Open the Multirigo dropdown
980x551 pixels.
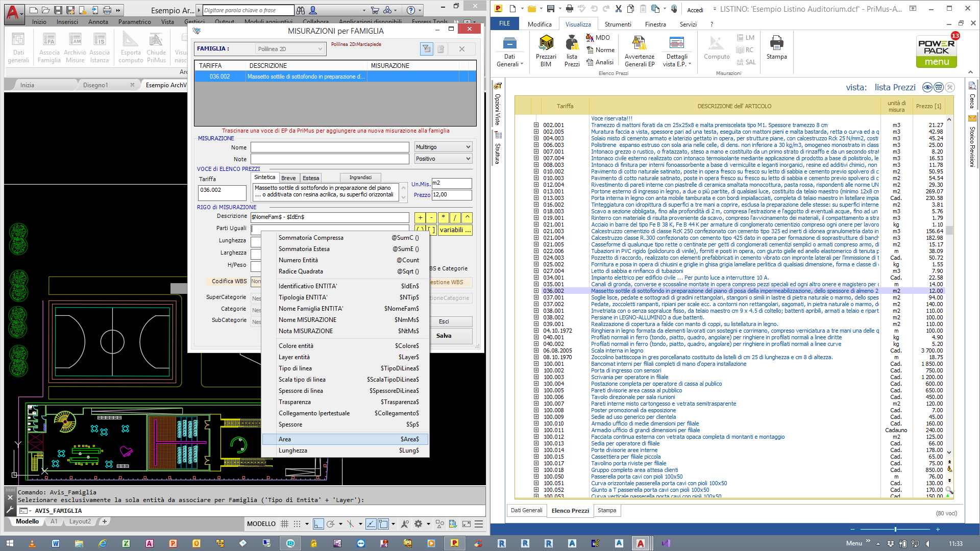[x=443, y=147]
